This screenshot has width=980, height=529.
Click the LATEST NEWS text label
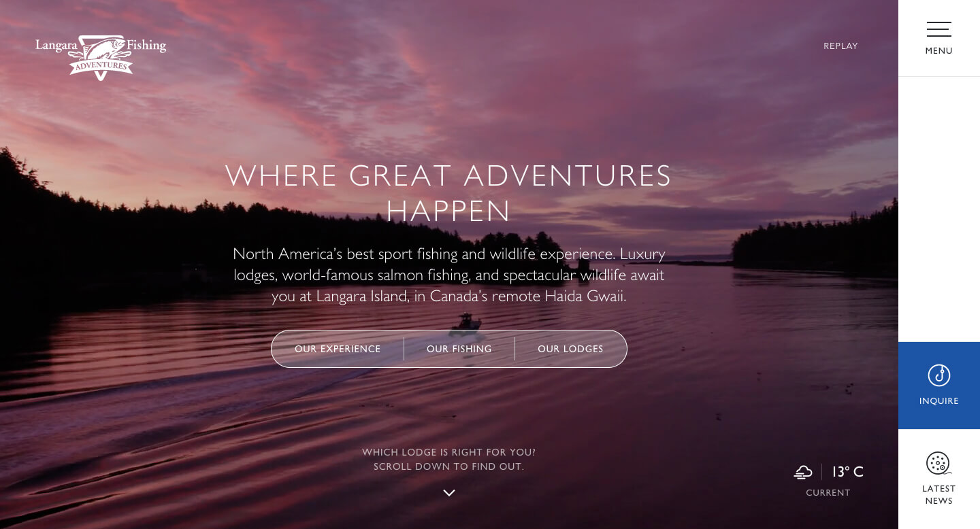tap(938, 495)
